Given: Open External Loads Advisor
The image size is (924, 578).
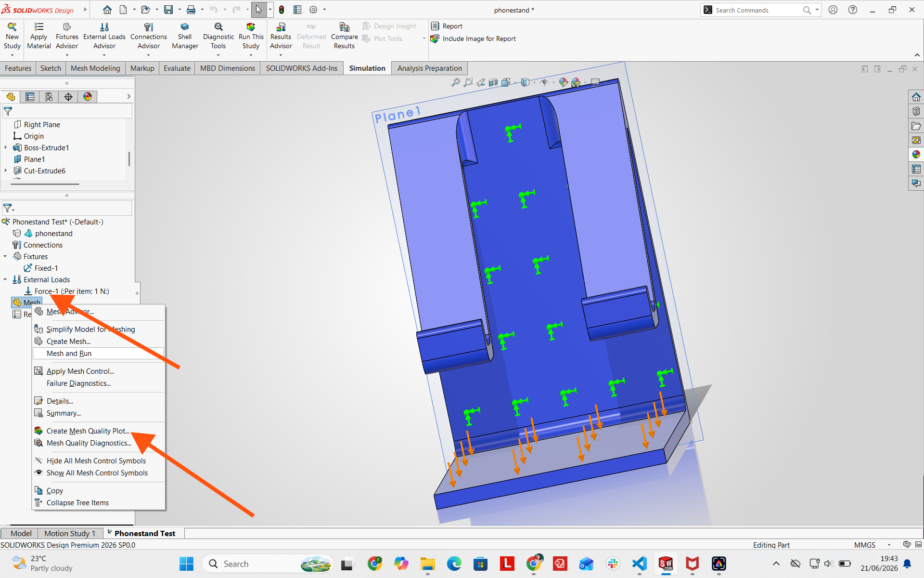Looking at the screenshot, I should click(104, 36).
